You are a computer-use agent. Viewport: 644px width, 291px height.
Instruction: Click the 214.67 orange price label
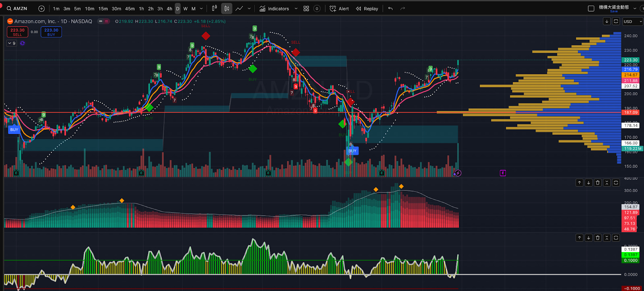tap(630, 75)
